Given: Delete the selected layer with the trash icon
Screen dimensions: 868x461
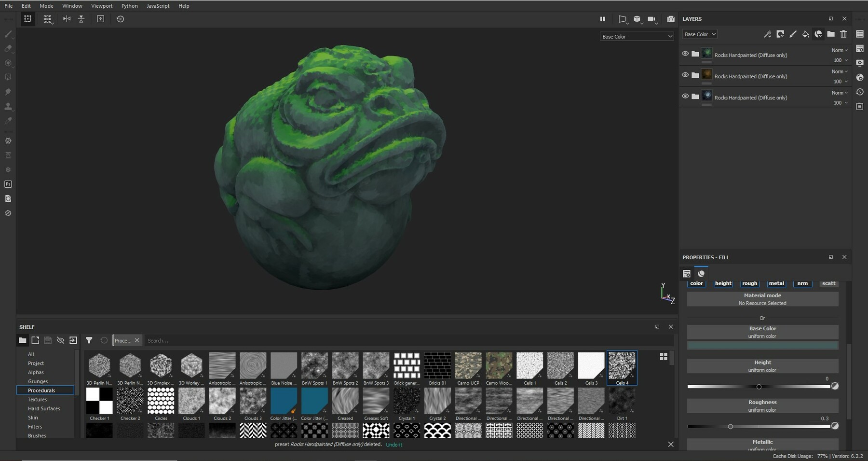Looking at the screenshot, I should [844, 34].
